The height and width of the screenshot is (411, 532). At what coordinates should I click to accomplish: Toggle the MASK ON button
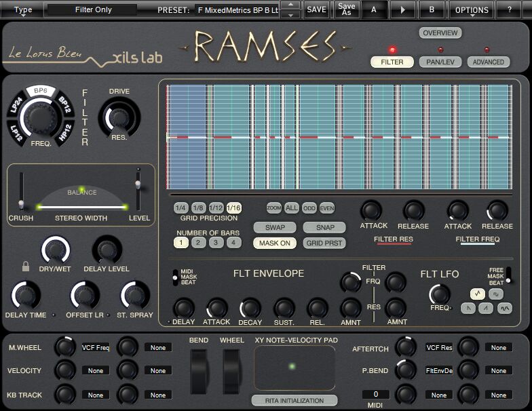pos(275,243)
